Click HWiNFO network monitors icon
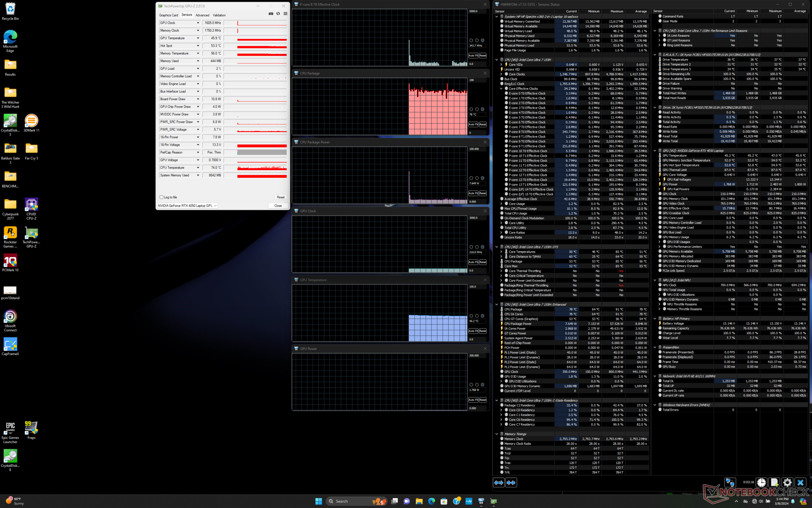 pos(730,483)
